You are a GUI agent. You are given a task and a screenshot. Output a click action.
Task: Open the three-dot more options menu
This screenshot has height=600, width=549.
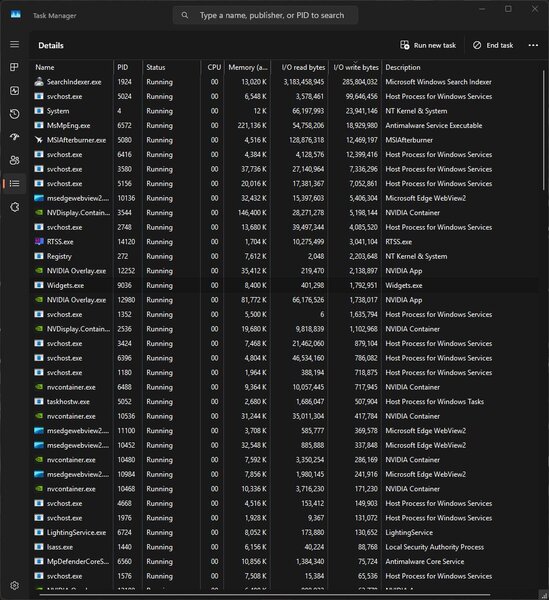point(533,45)
